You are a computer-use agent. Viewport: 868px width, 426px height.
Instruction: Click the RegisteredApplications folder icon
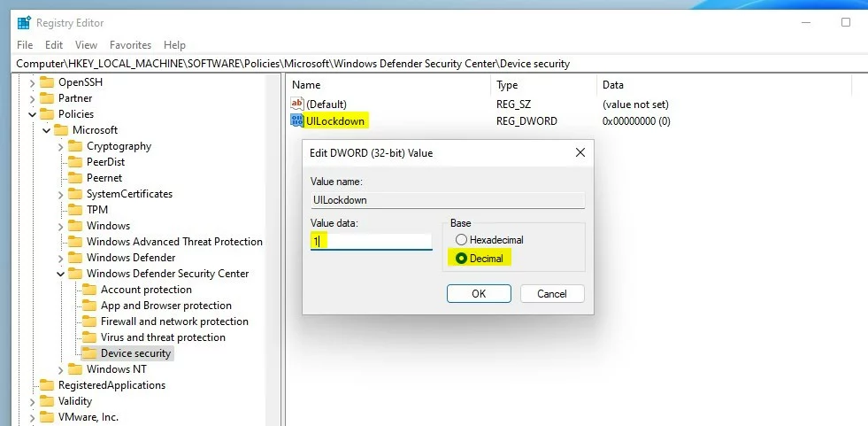click(47, 385)
